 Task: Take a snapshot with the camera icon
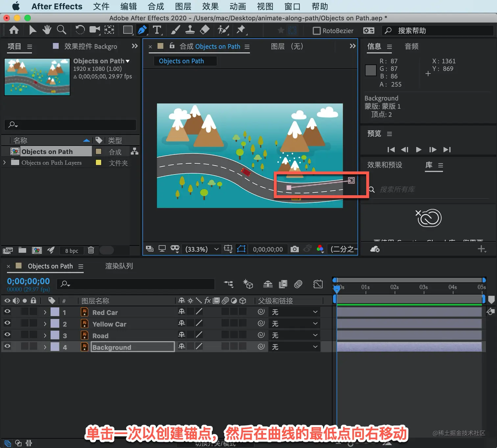coord(295,249)
